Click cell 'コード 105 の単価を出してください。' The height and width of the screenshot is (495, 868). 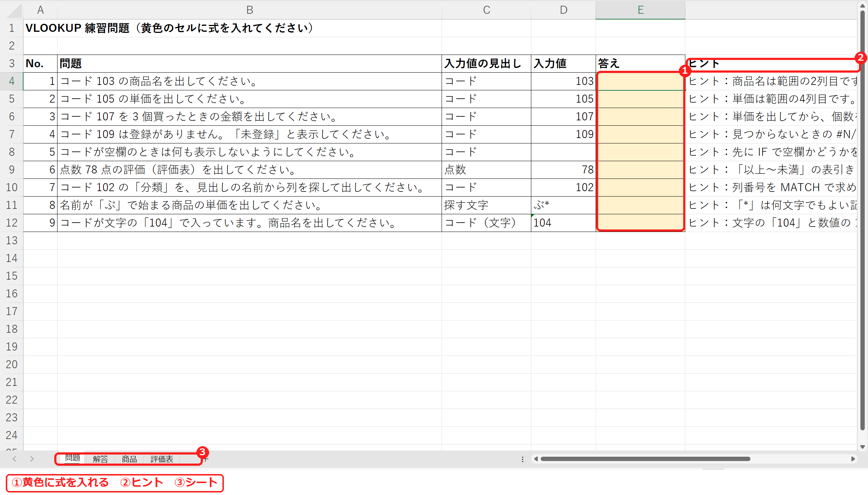250,99
